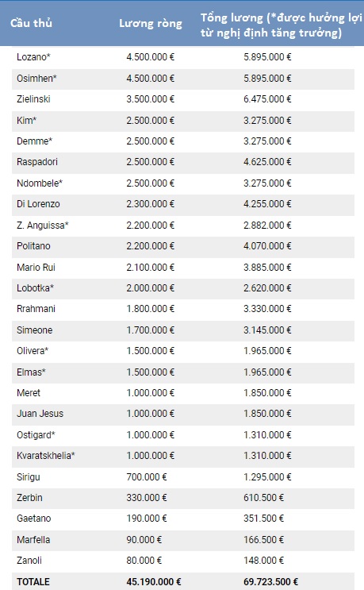
Task: Select the Lobotka* name cell
Action: coord(36,287)
